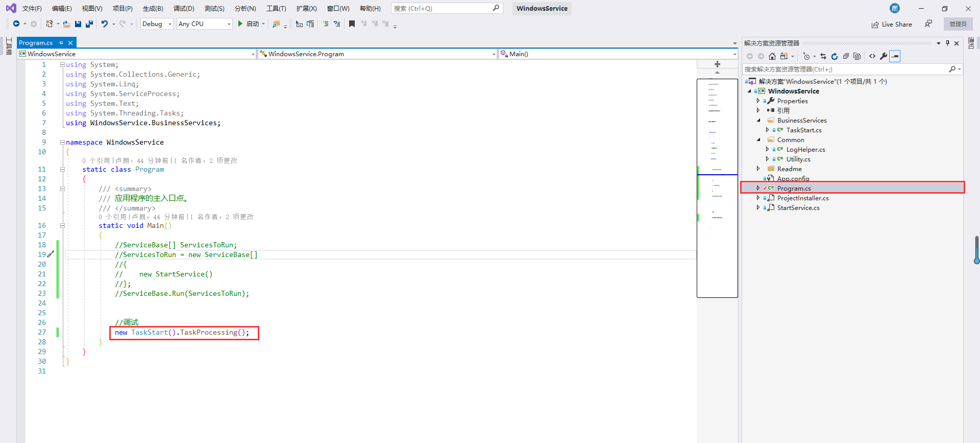Refresh the Solution Explorer
This screenshot has height=443, width=980.
(835, 56)
